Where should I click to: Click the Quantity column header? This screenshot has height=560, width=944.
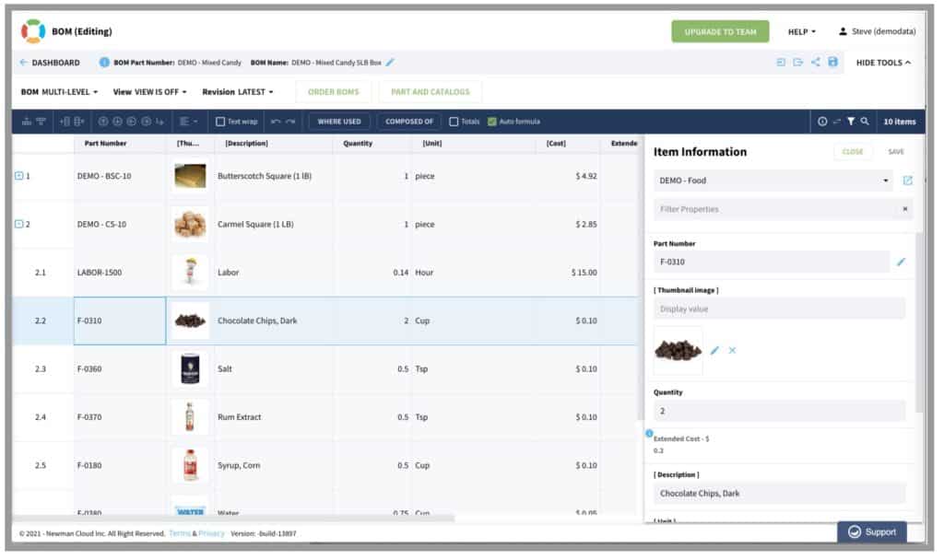[x=358, y=143]
